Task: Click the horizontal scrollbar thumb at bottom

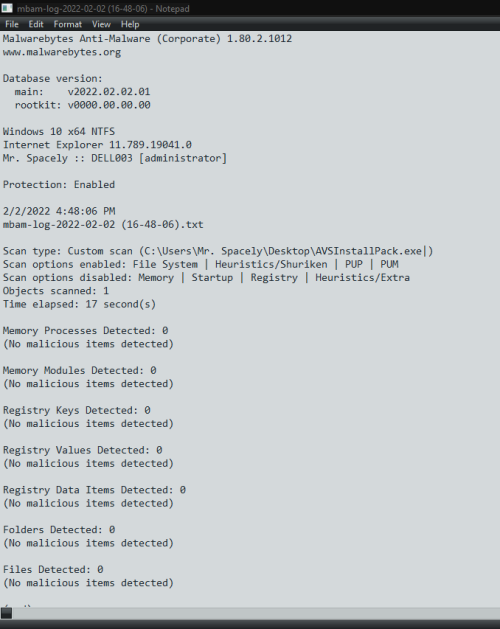Action: tap(6, 613)
